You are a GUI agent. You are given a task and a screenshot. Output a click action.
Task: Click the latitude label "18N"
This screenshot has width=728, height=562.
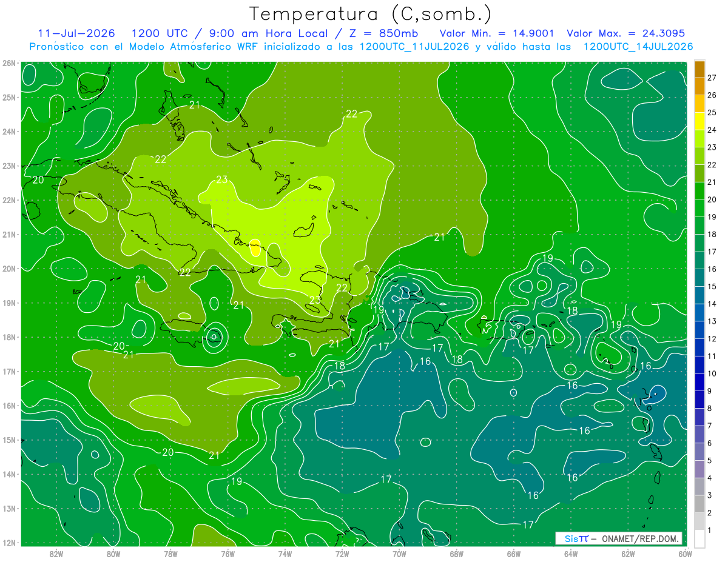tap(9, 337)
